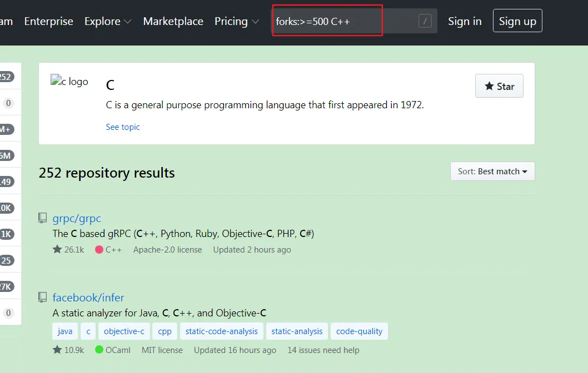Select the cpp topic tag
The width and height of the screenshot is (588, 373).
165,331
